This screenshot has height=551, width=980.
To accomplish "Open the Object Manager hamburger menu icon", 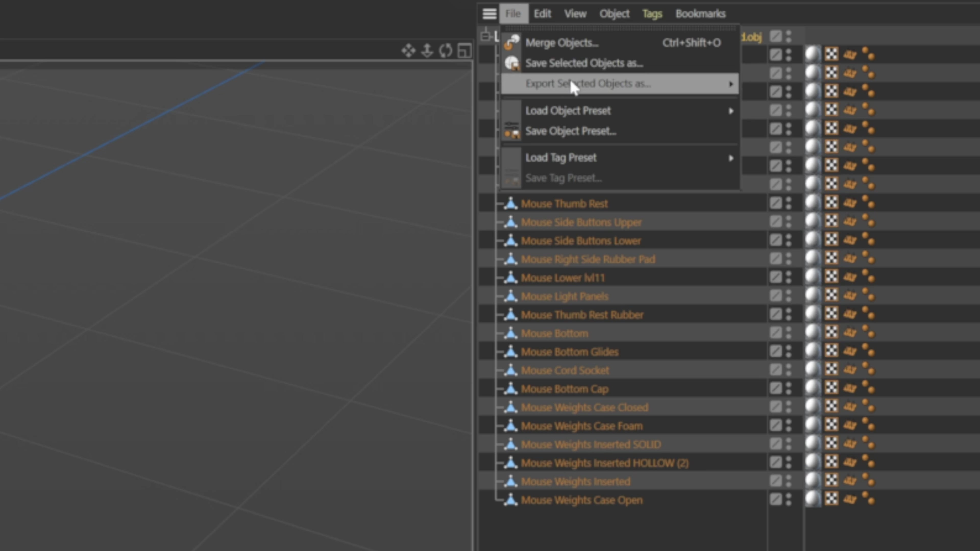I will coord(489,14).
